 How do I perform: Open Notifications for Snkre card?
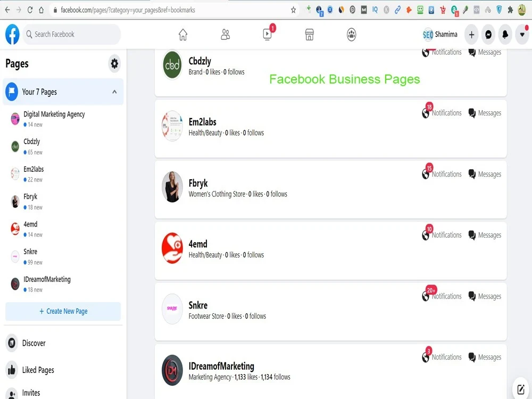pyautogui.click(x=442, y=296)
